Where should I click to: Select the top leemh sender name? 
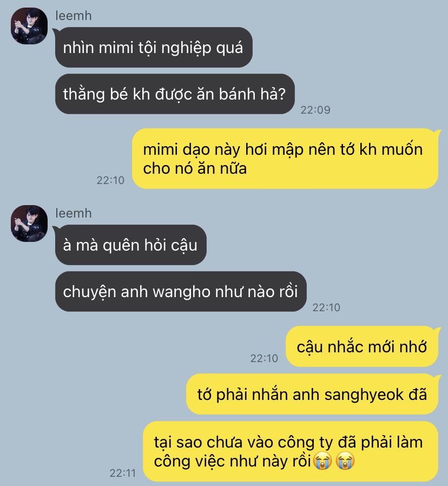(x=74, y=16)
